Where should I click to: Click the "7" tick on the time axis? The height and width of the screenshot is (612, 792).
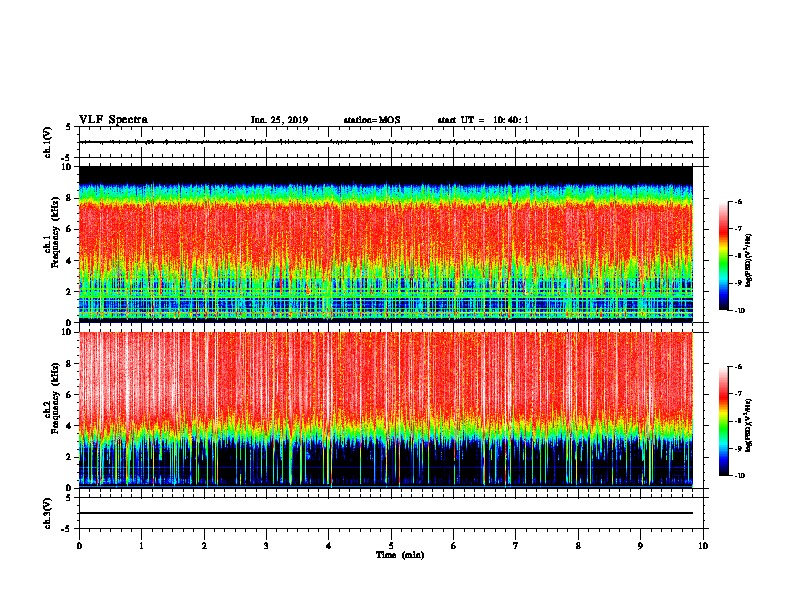click(x=516, y=546)
